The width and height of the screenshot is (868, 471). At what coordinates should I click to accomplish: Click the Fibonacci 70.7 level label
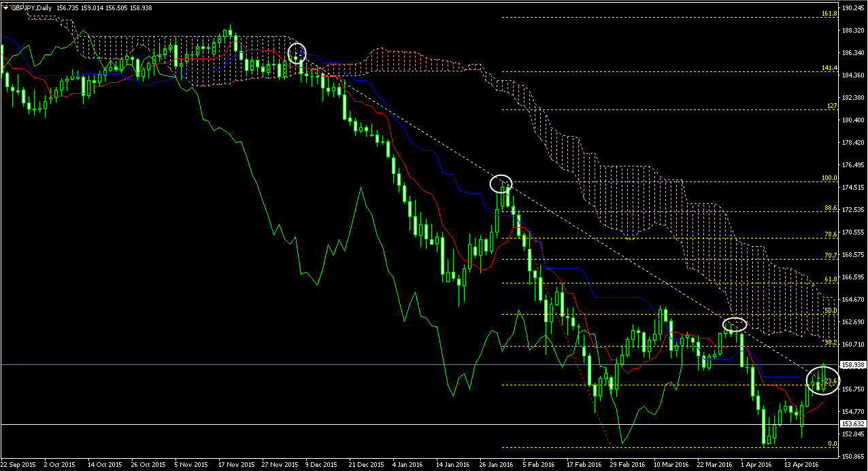[830, 256]
